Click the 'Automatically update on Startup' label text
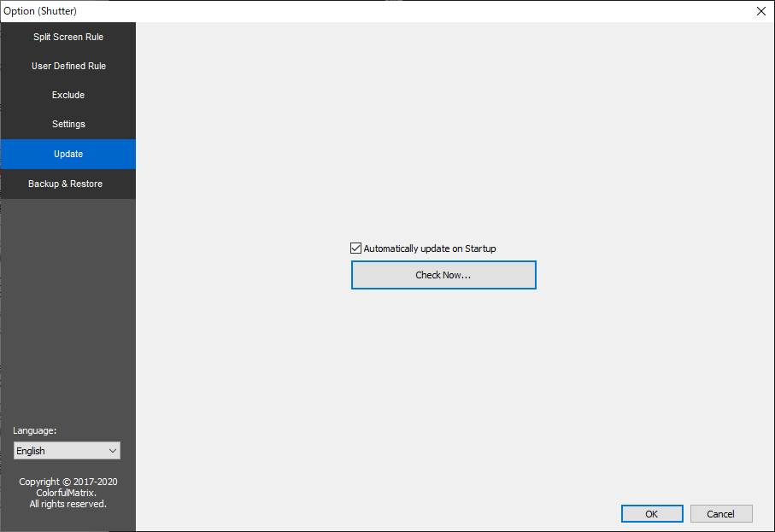The image size is (775, 532). pos(430,248)
